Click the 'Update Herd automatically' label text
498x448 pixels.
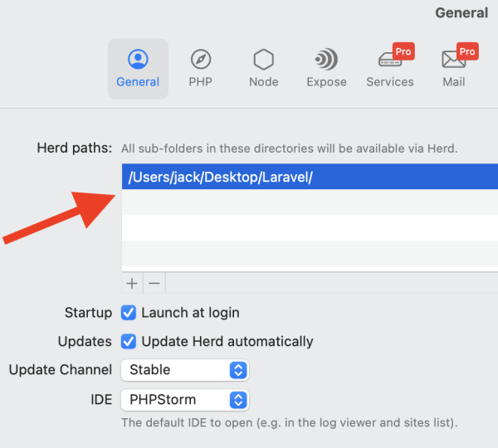[227, 341]
